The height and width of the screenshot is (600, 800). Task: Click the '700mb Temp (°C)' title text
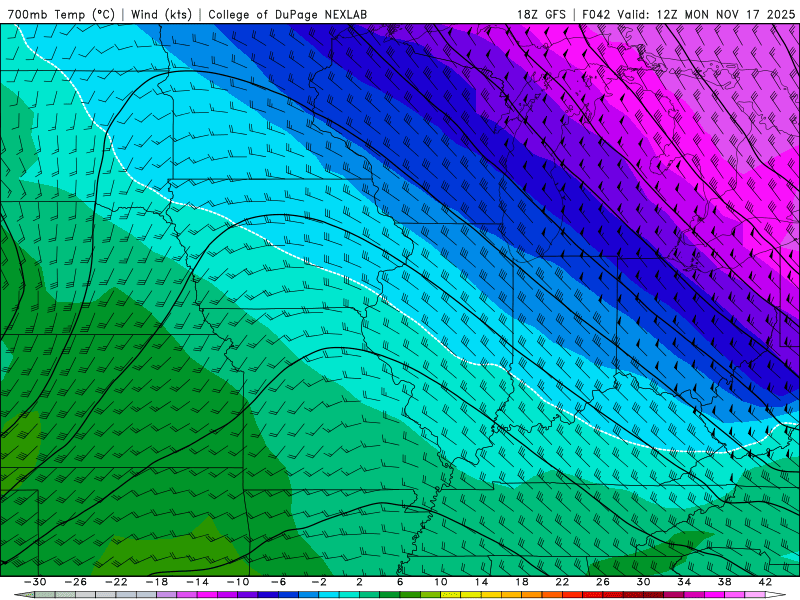point(61,14)
